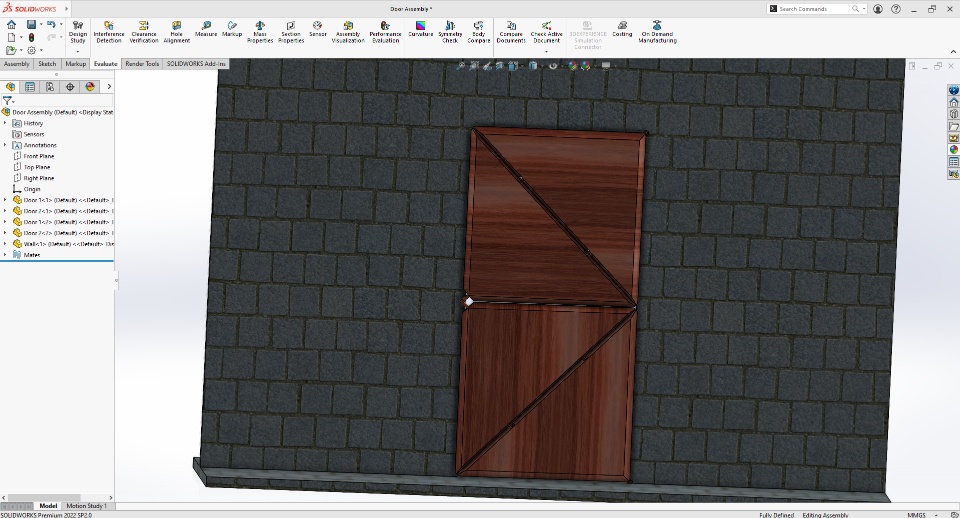Switch to SOLIDWORKS Add-Ins tab
This screenshot has width=960, height=518.
[196, 64]
